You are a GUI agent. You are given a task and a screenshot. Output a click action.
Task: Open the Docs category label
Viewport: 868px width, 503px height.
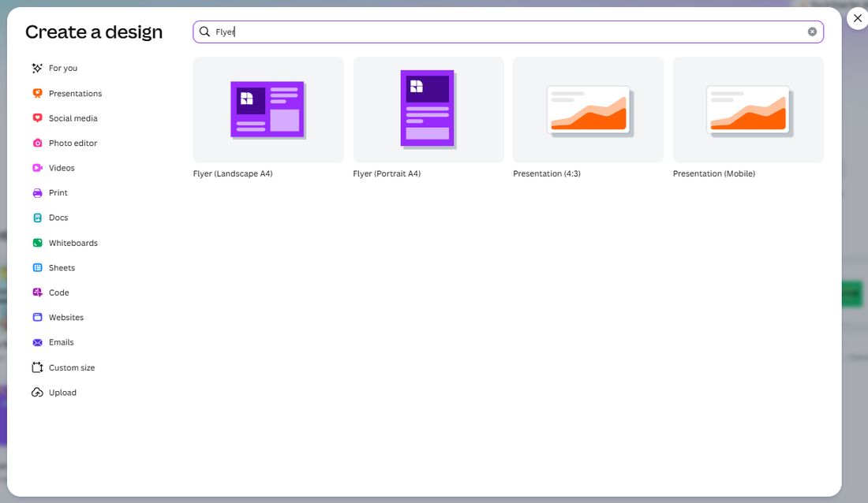[x=58, y=218]
